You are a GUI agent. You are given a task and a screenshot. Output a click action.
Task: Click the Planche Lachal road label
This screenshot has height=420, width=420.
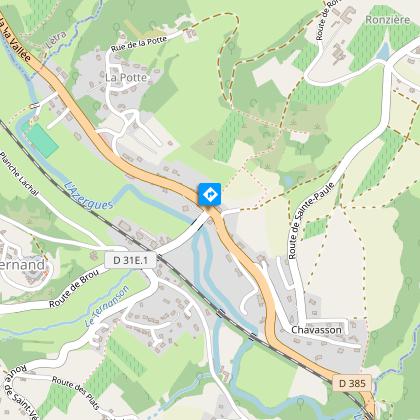[19, 174]
